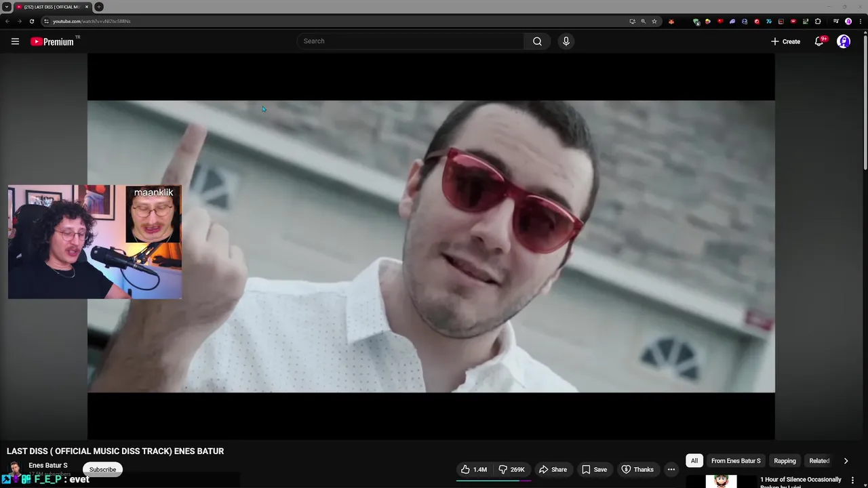
Task: Open the YouTube account avatar menu
Action: [844, 41]
